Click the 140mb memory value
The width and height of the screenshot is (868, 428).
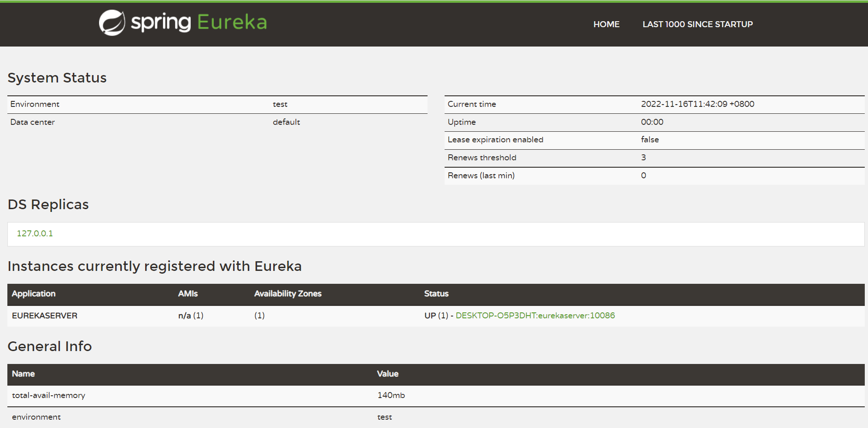click(391, 395)
